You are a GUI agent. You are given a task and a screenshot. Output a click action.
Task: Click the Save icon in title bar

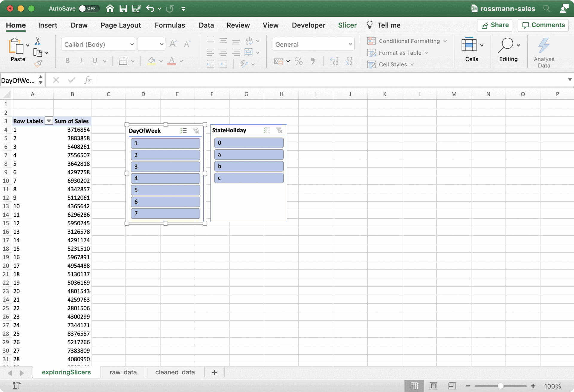click(123, 9)
